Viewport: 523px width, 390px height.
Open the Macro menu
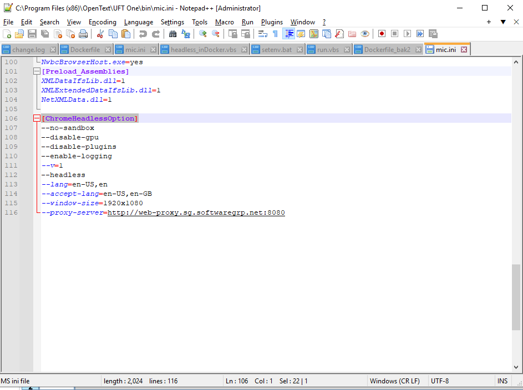pos(224,22)
